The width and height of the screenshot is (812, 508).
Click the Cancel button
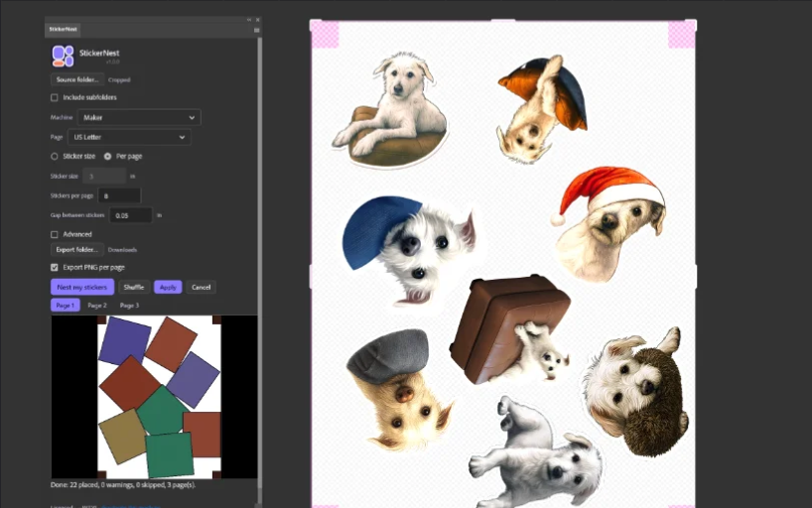point(201,287)
